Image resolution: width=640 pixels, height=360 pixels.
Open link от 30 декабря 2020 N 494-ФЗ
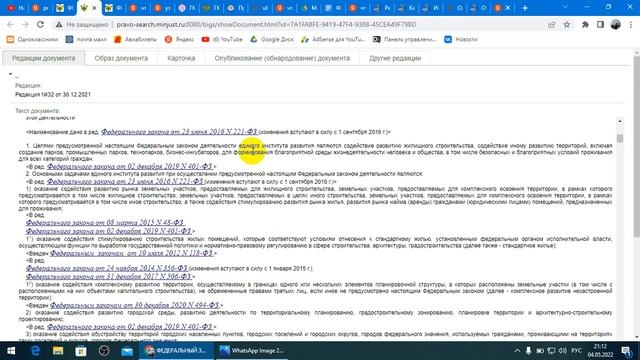(135, 305)
